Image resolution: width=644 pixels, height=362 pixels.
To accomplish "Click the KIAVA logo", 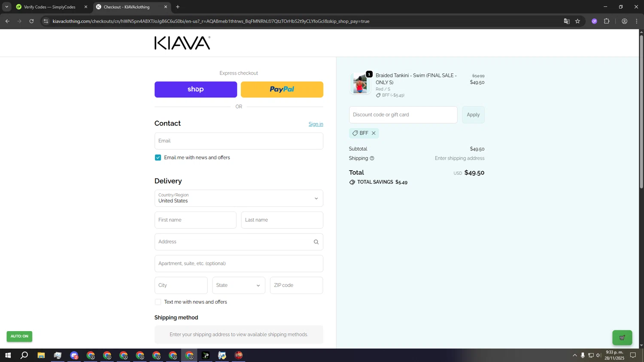I will [x=182, y=43].
